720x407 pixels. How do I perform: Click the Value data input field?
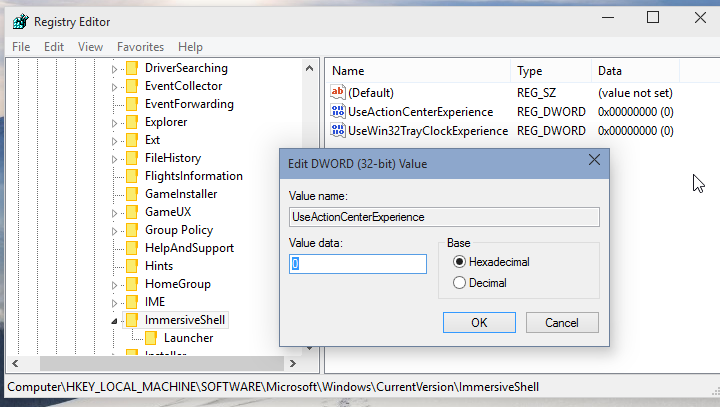pyautogui.click(x=358, y=264)
